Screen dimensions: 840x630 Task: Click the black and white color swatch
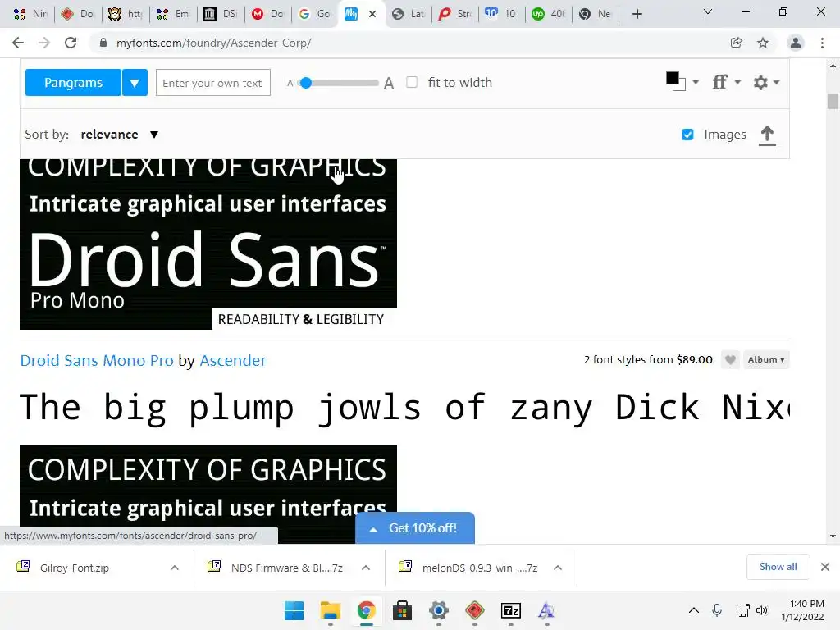[x=676, y=81]
